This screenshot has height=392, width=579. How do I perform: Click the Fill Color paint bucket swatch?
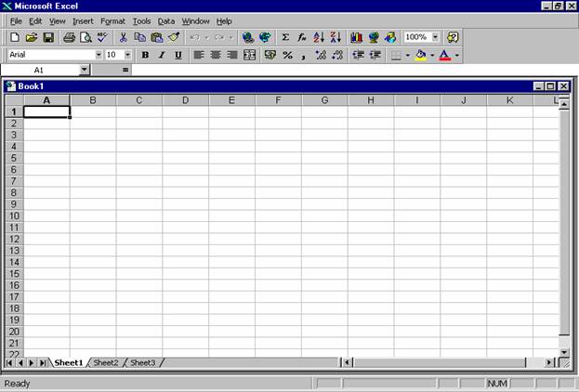(x=421, y=55)
